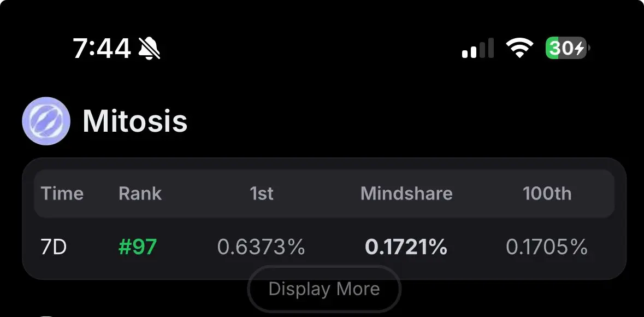Screen dimensions: 644x317
Task: Click the 0.1705% hundredth place value
Action: (x=547, y=247)
